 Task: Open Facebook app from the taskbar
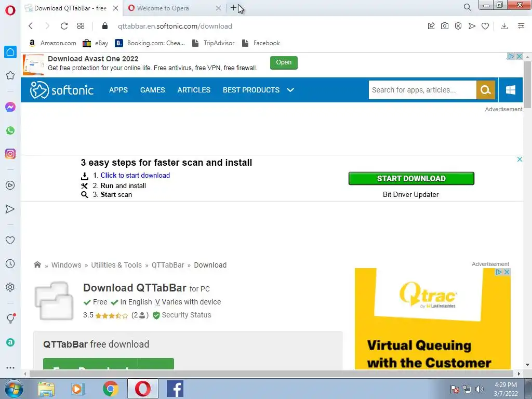click(x=175, y=389)
